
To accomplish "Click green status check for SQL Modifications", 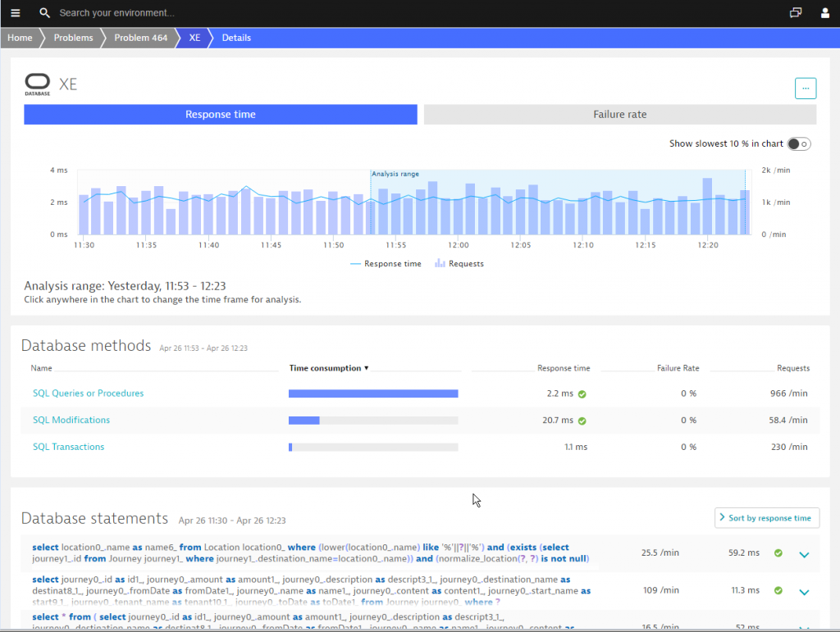I will coord(582,421).
